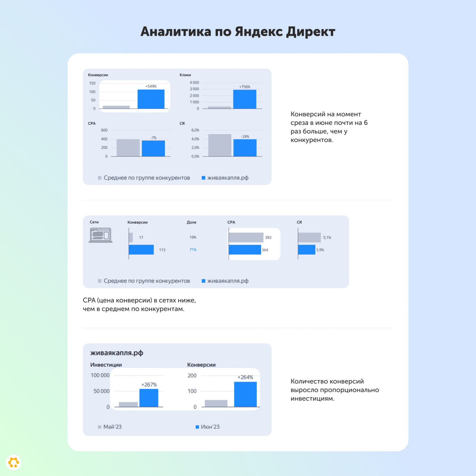Click the bold живаякапля.рф panel heading
This screenshot has width=476, height=476.
[x=117, y=353]
